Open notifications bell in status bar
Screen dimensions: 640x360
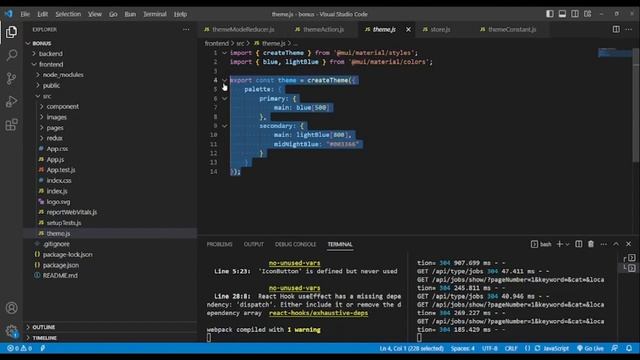629,348
